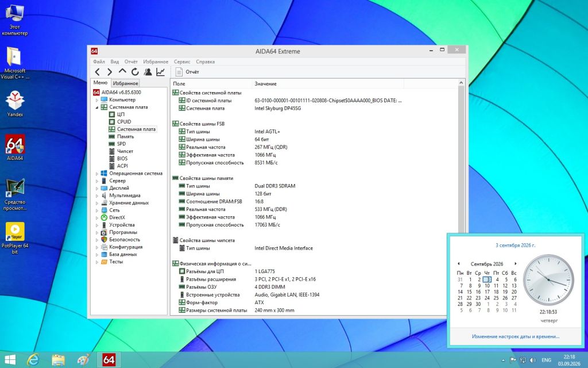Go to next month in calendar

pos(515,263)
